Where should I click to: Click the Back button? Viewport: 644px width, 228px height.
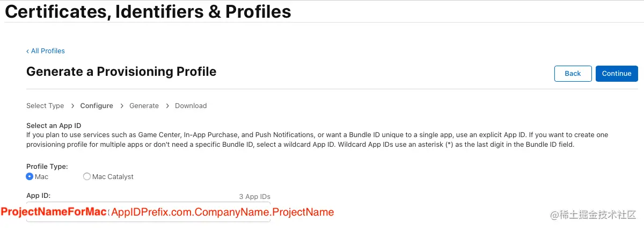click(x=573, y=74)
